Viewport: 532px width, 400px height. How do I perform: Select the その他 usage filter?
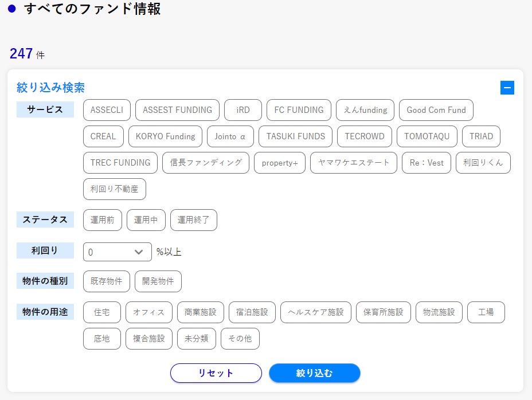point(240,339)
